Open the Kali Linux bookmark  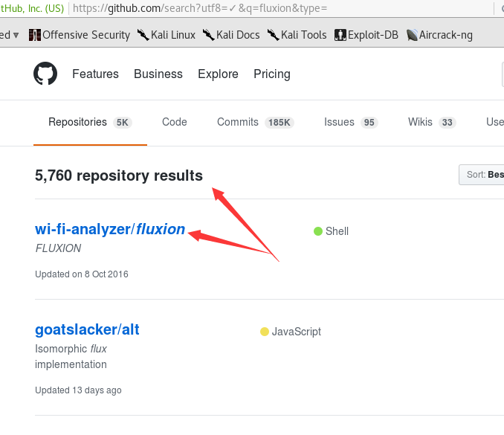(x=167, y=35)
